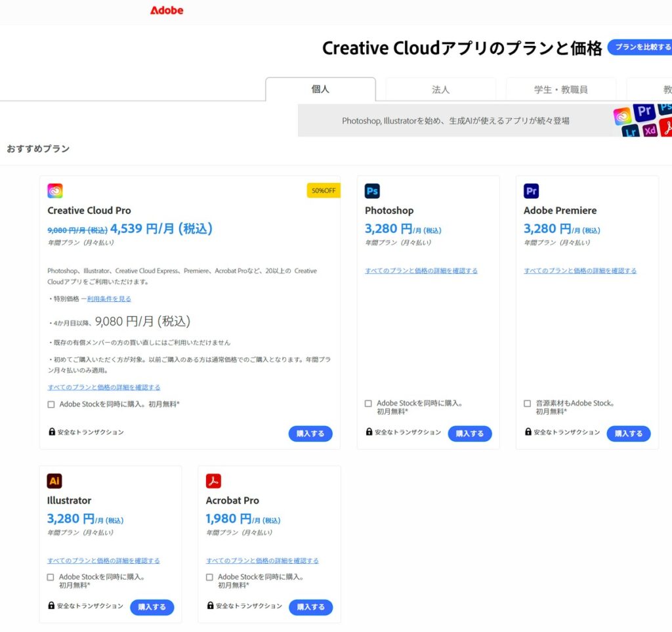Click the Adobe Premiere Pr icon
Image resolution: width=672 pixels, height=632 pixels.
pyautogui.click(x=531, y=191)
